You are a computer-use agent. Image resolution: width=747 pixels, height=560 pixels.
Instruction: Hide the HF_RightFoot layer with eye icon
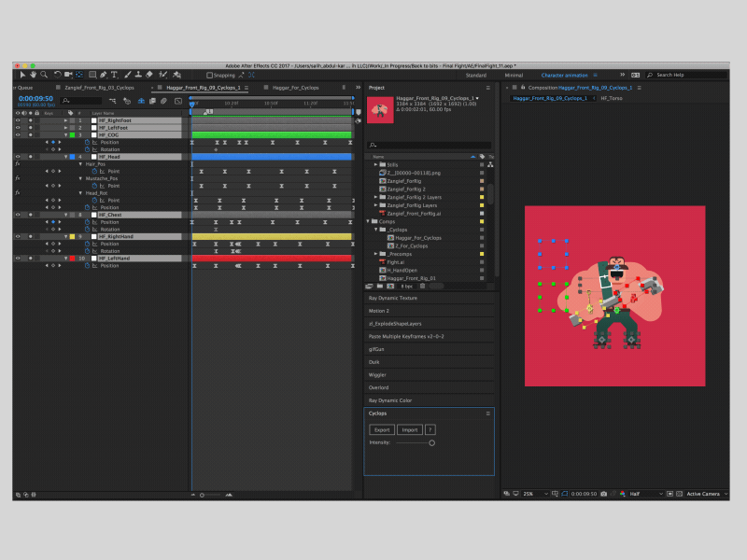[17, 120]
